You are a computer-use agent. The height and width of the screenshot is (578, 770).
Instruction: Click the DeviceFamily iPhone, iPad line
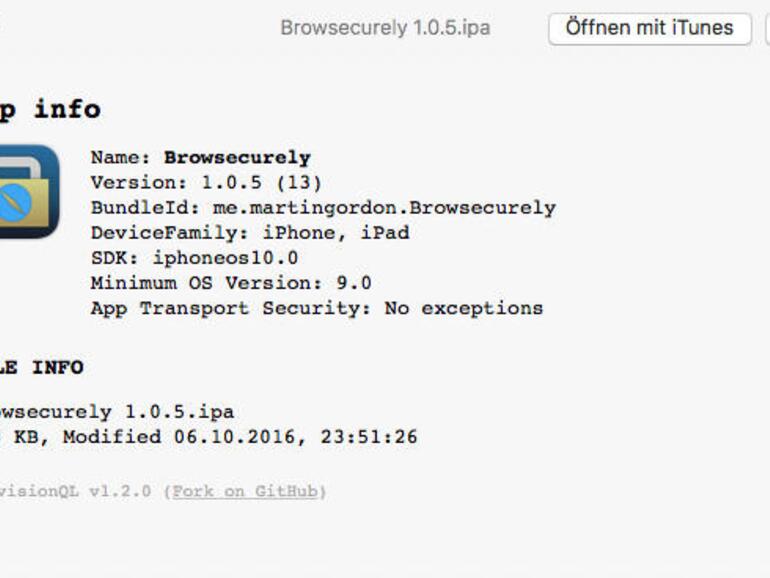point(249,233)
